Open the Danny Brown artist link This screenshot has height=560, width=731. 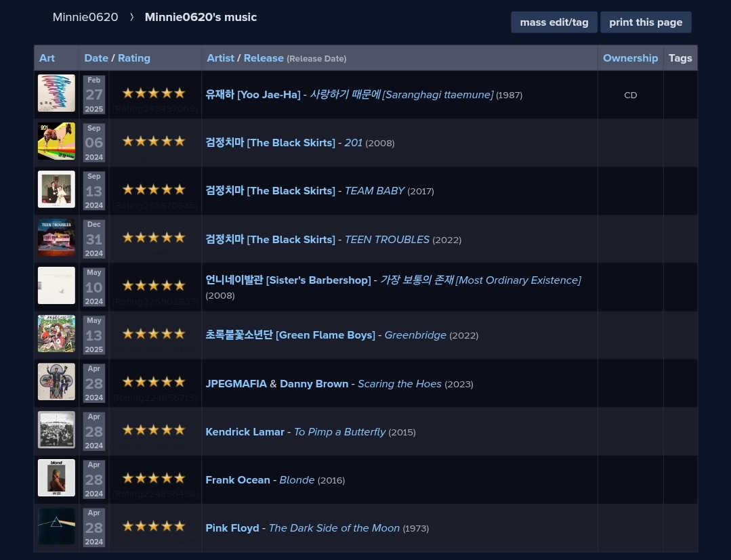pos(314,384)
